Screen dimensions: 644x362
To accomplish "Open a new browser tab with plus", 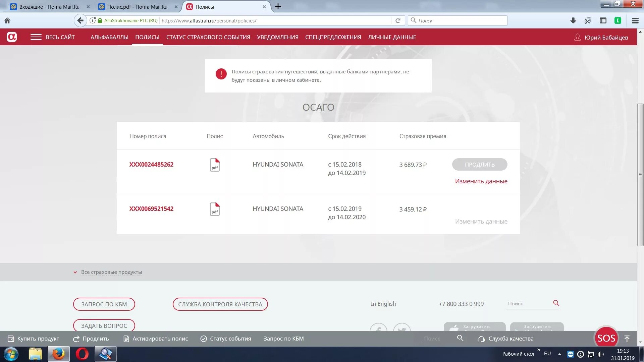I will (278, 6).
